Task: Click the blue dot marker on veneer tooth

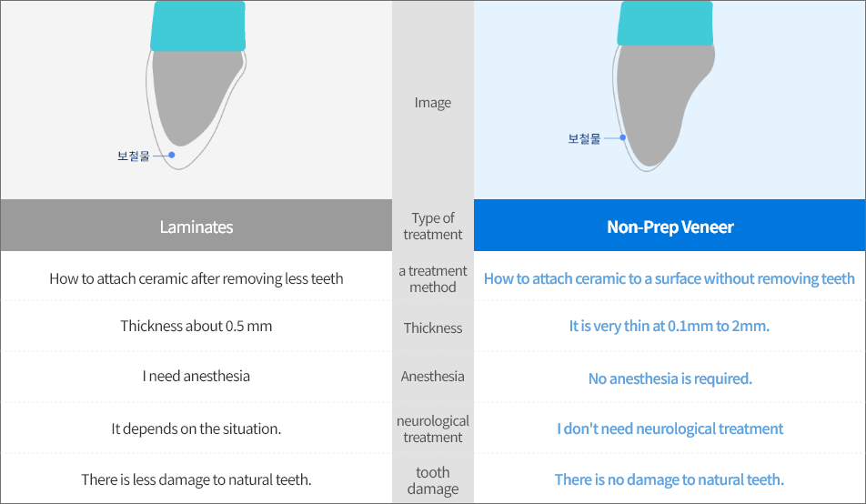Action: pyautogui.click(x=622, y=137)
